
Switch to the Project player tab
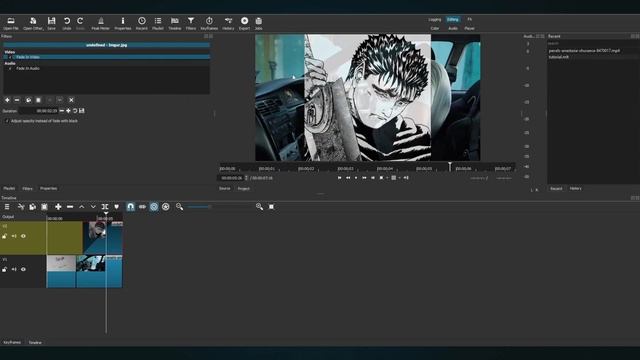click(x=244, y=189)
